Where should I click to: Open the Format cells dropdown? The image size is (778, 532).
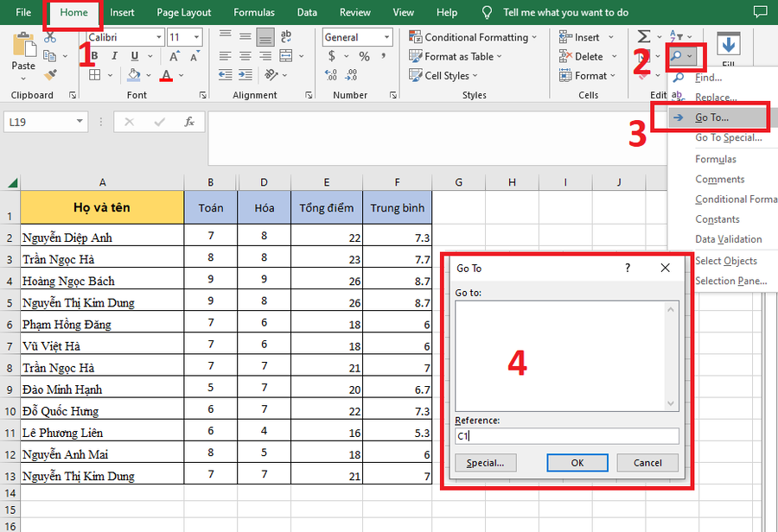tap(613, 75)
